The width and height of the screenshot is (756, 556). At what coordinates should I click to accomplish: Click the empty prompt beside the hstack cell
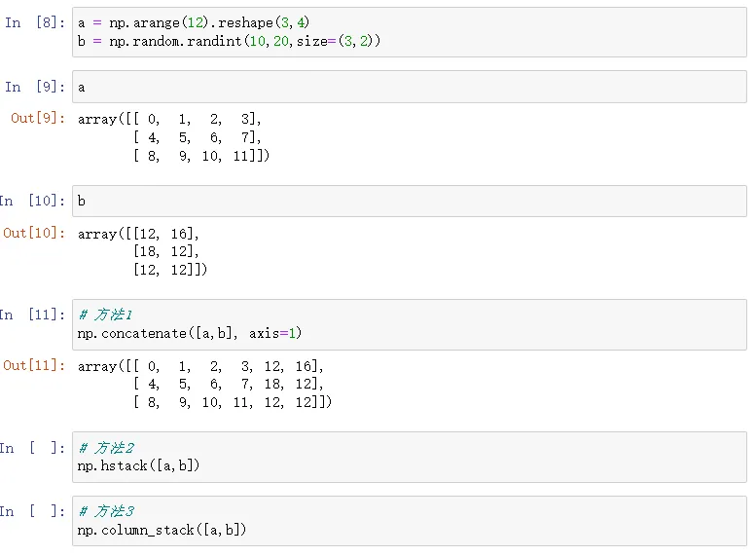(x=33, y=448)
